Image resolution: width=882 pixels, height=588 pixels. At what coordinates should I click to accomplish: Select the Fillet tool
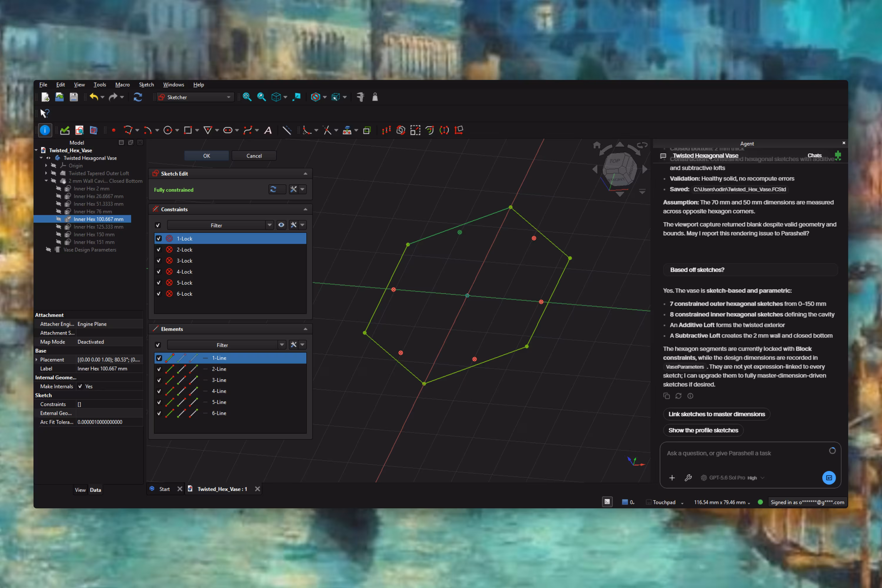[x=307, y=130]
